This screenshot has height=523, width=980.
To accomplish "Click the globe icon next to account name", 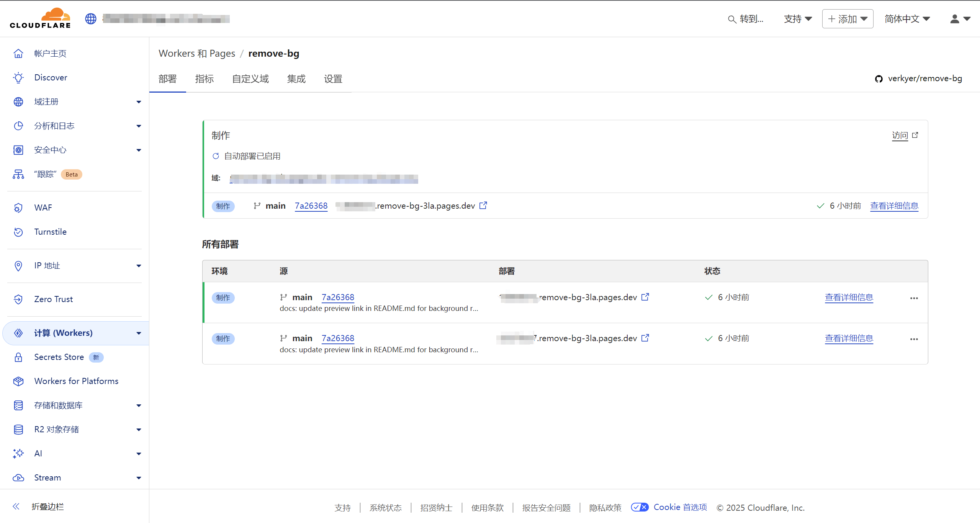I will [x=91, y=19].
